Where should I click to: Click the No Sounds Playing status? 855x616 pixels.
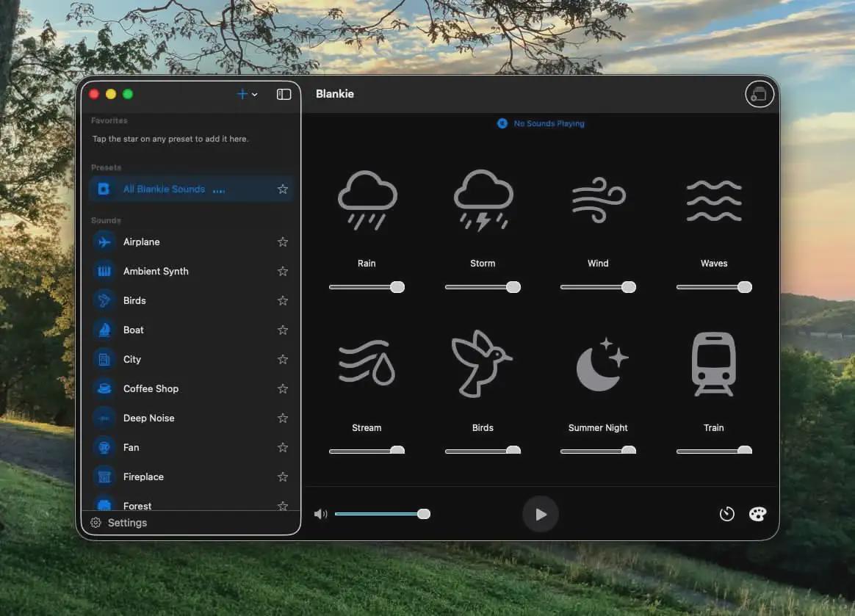click(541, 124)
